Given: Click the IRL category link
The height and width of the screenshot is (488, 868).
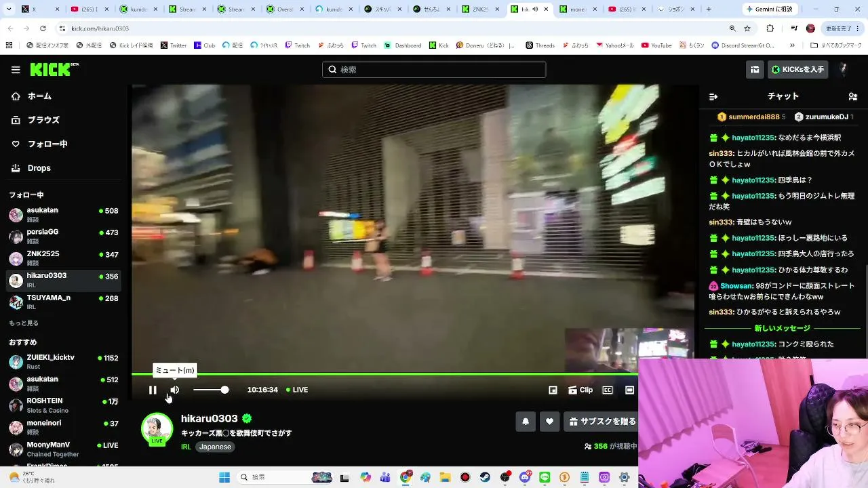Looking at the screenshot, I should click(x=186, y=447).
